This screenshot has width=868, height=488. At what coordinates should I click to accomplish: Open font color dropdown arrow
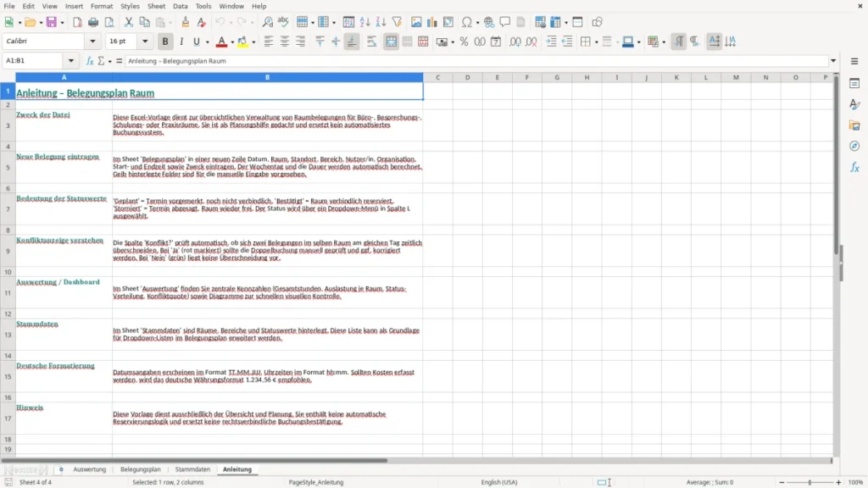click(232, 42)
